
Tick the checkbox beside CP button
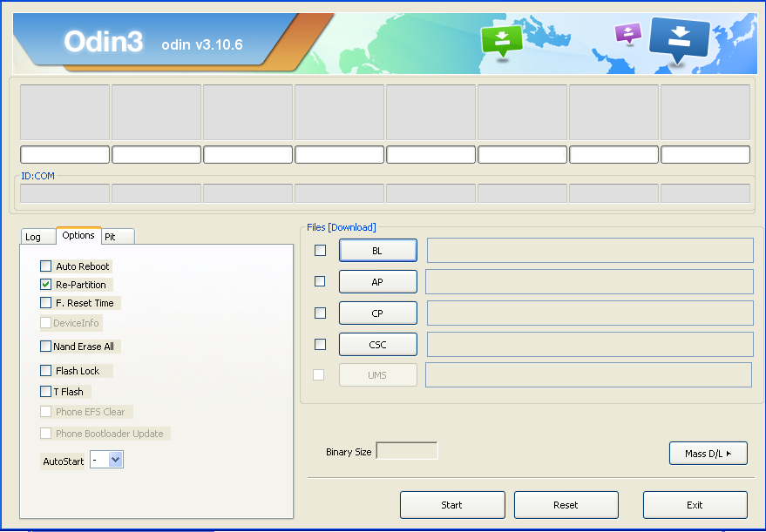[x=321, y=313]
